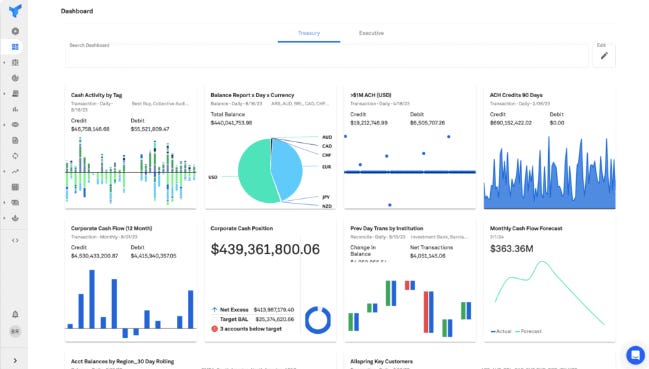
Task: Open the table grid icon in the sidebar
Action: pyautogui.click(x=15, y=187)
